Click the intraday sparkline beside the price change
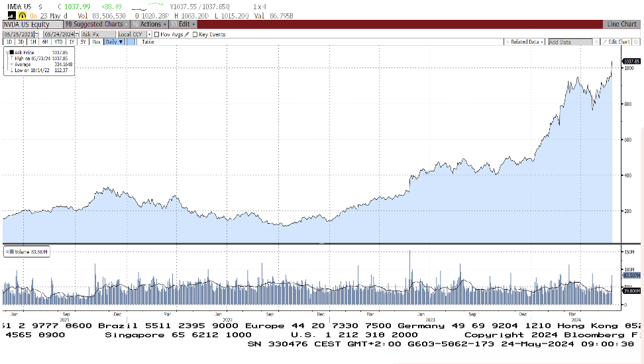The image size is (644, 364). coord(148,7)
